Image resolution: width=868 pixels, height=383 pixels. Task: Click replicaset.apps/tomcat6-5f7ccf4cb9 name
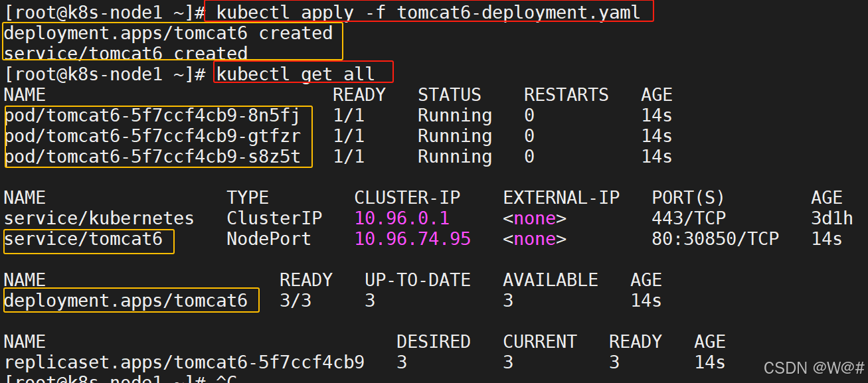pos(184,362)
